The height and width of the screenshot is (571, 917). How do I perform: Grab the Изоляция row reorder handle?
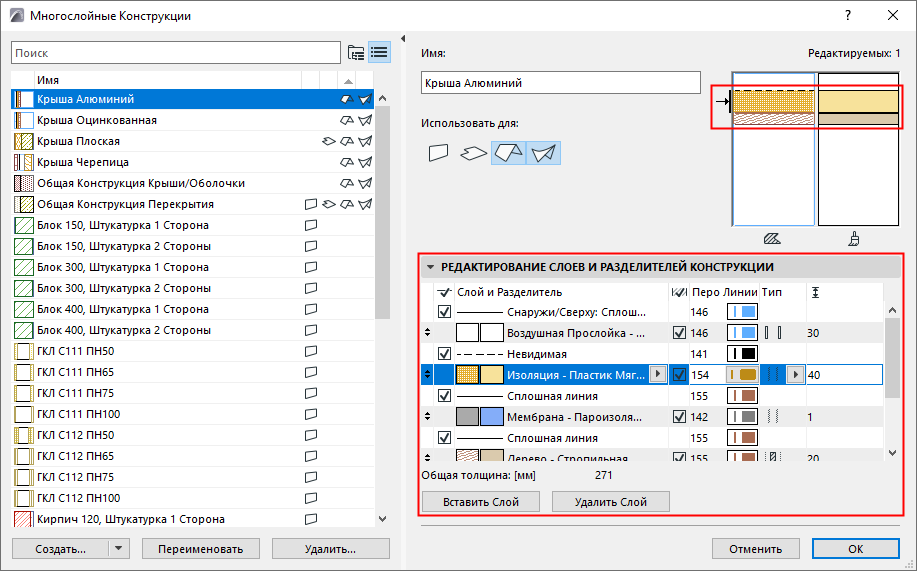click(428, 375)
